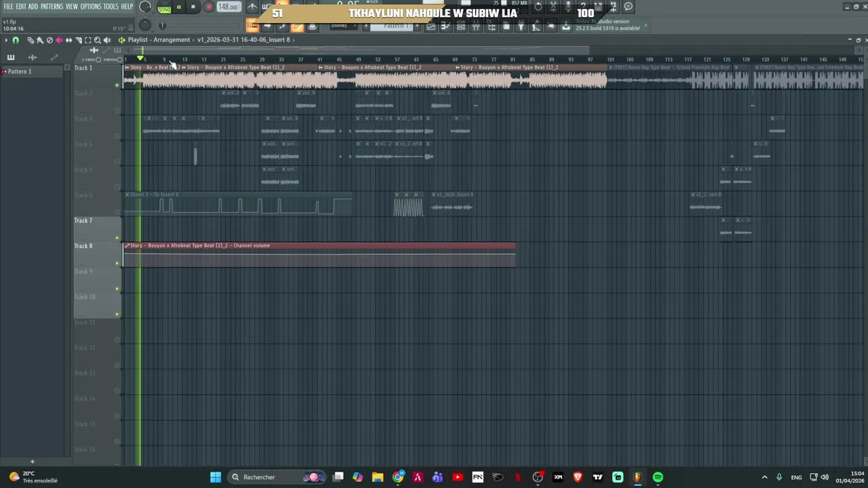Select the Draw pencil tool
This screenshot has width=868, height=488.
(31, 40)
